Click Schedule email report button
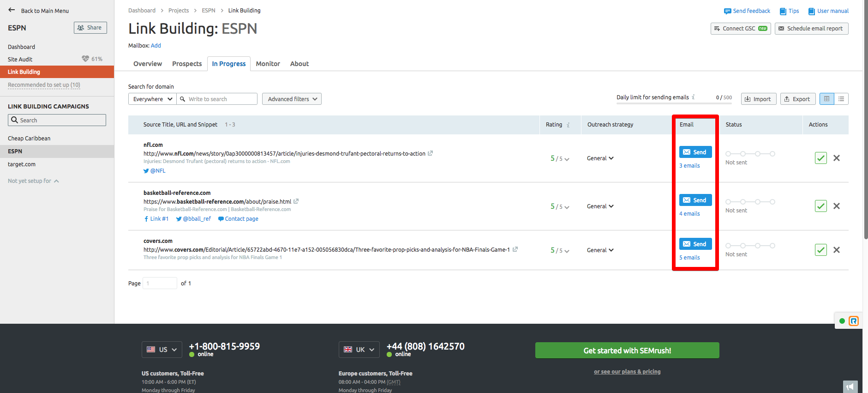 pos(812,29)
